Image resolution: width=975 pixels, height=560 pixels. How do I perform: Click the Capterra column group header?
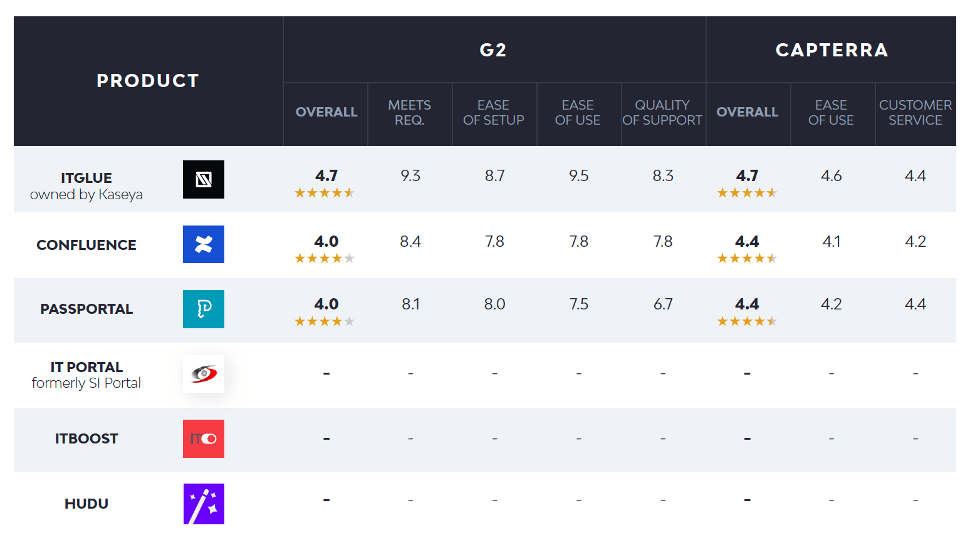click(x=832, y=50)
